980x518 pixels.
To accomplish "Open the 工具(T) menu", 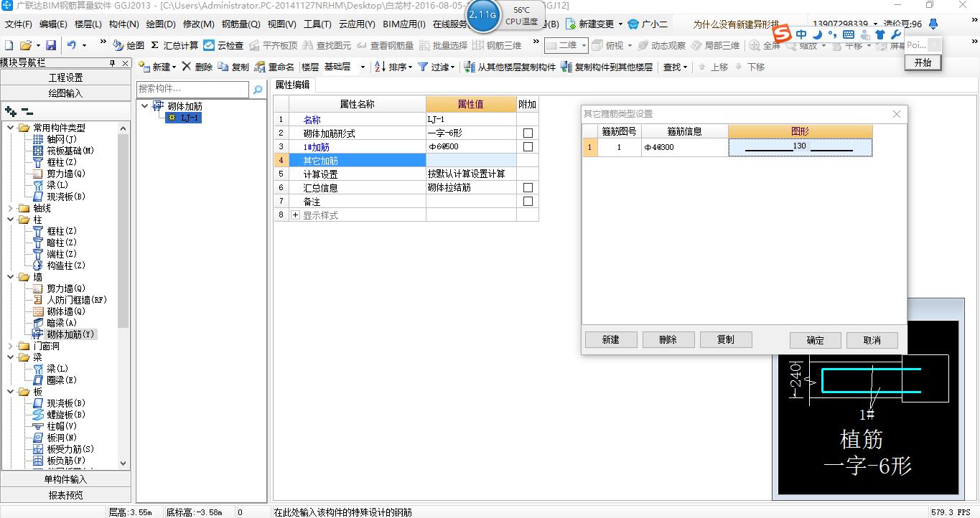I will click(317, 24).
